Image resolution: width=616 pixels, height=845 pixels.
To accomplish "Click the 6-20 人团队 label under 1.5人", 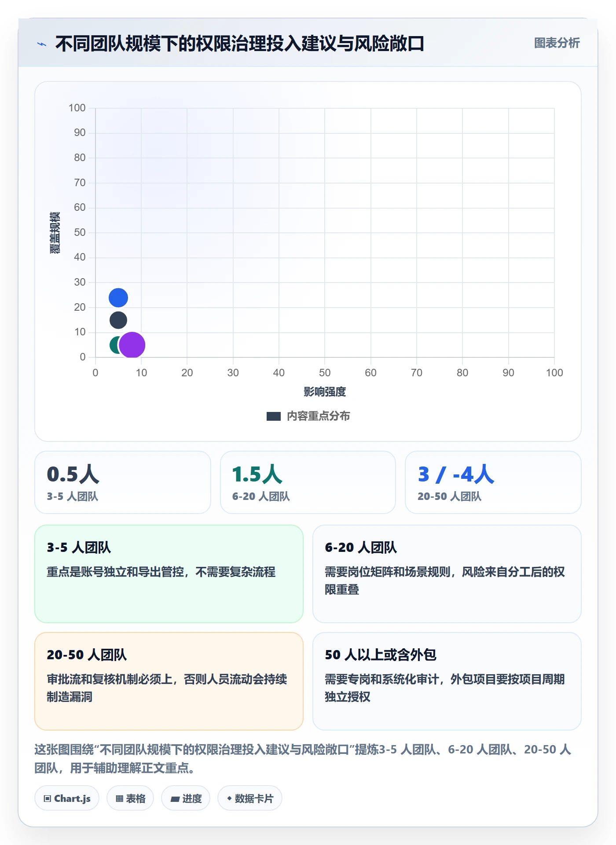I will tap(261, 497).
